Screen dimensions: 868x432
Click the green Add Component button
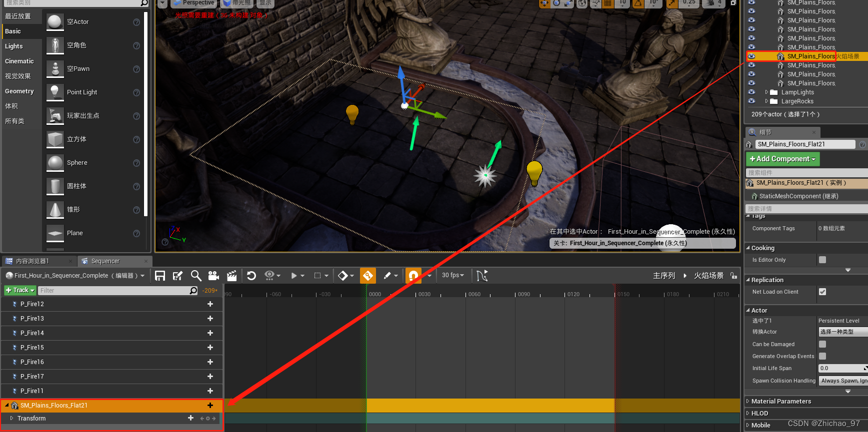point(782,159)
